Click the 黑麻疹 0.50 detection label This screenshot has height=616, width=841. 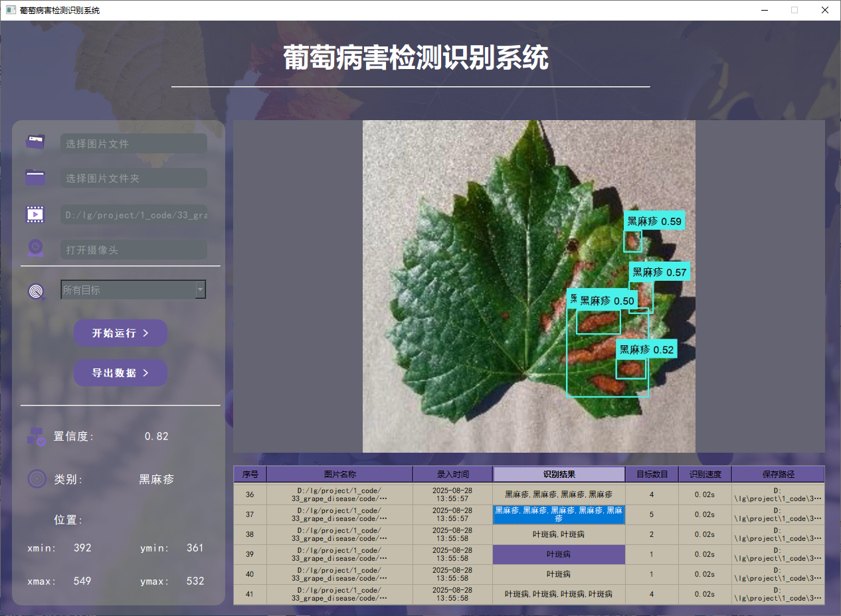point(607,301)
